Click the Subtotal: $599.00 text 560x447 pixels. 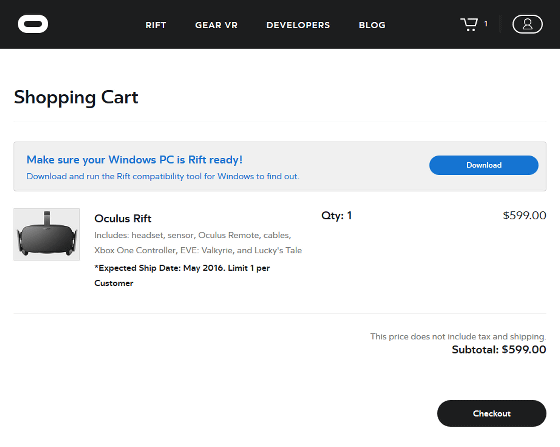tap(499, 350)
